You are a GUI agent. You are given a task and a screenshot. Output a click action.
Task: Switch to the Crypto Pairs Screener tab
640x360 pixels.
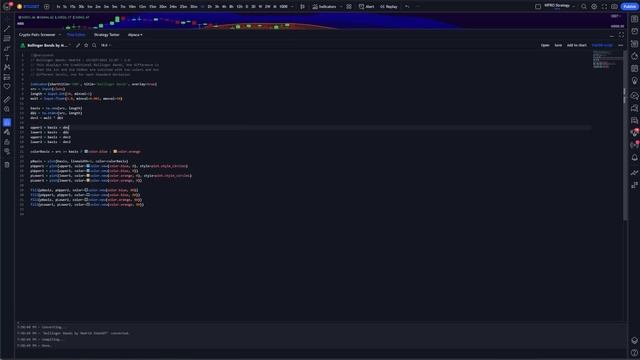point(37,35)
